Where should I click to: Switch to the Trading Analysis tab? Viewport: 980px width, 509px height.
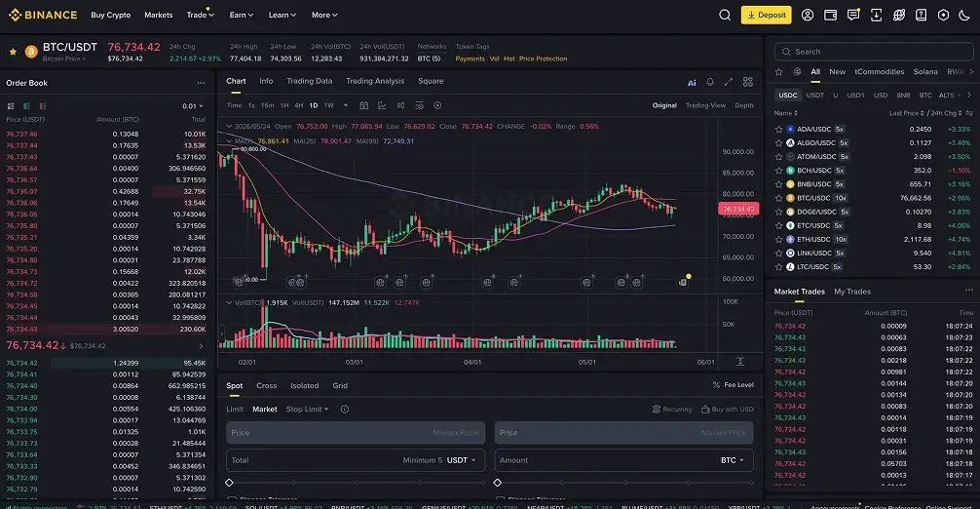[375, 81]
